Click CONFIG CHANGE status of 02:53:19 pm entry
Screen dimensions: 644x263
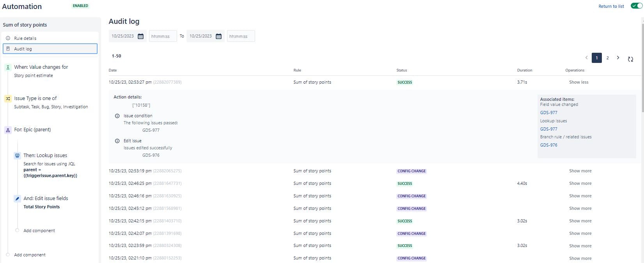pyautogui.click(x=412, y=171)
